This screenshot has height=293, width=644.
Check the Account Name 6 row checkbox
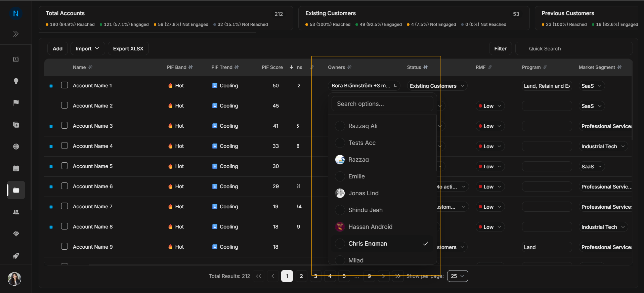(x=65, y=186)
